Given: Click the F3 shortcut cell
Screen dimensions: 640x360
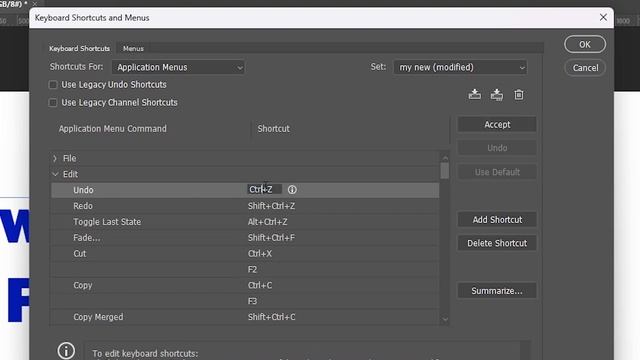Looking at the screenshot, I should (252, 301).
